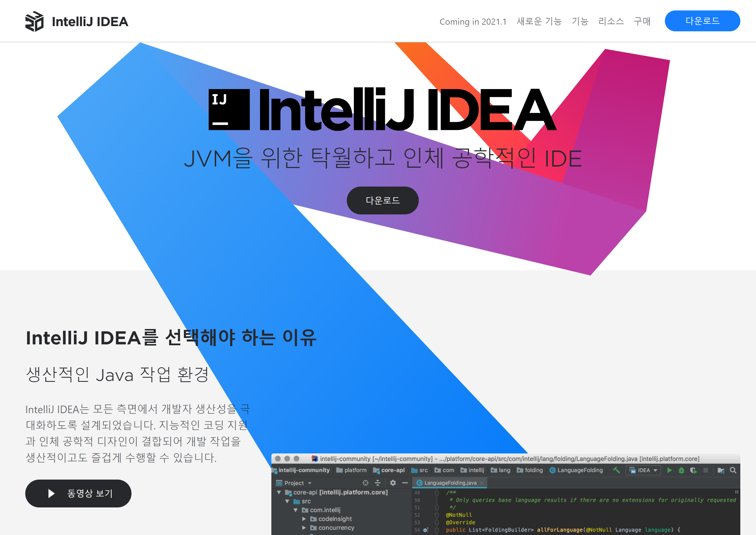Click the green Build hammer icon
Viewport: 756px width, 535px height.
point(616,470)
